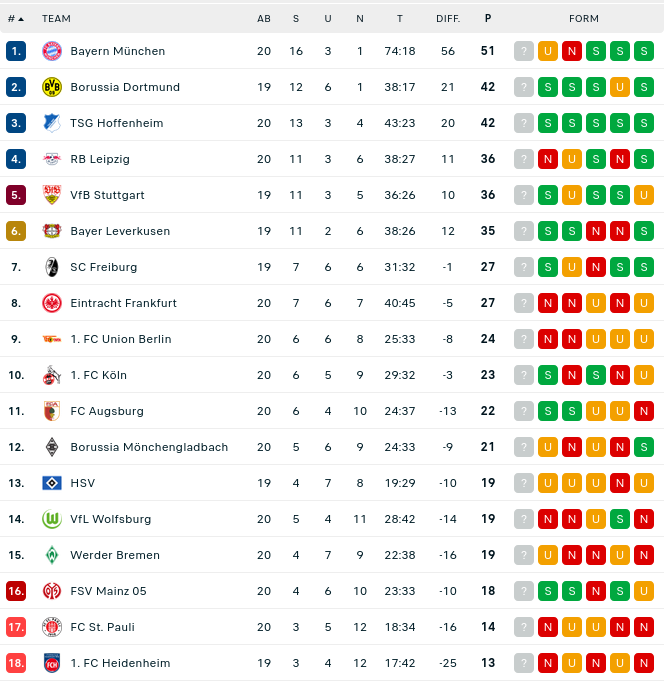Click the Bayern München club crest
The width and height of the screenshot is (664, 684).
(x=52, y=51)
